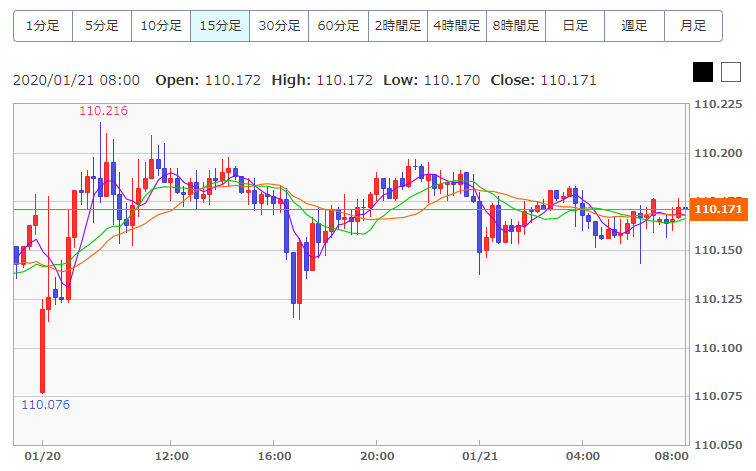Select the 2時間足 timeframe tab

coord(398,26)
